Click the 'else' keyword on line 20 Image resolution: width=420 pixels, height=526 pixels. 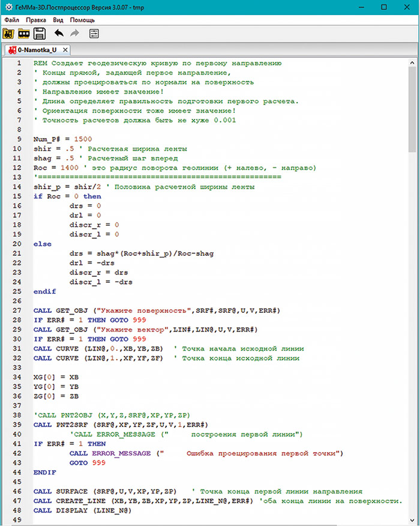click(42, 244)
